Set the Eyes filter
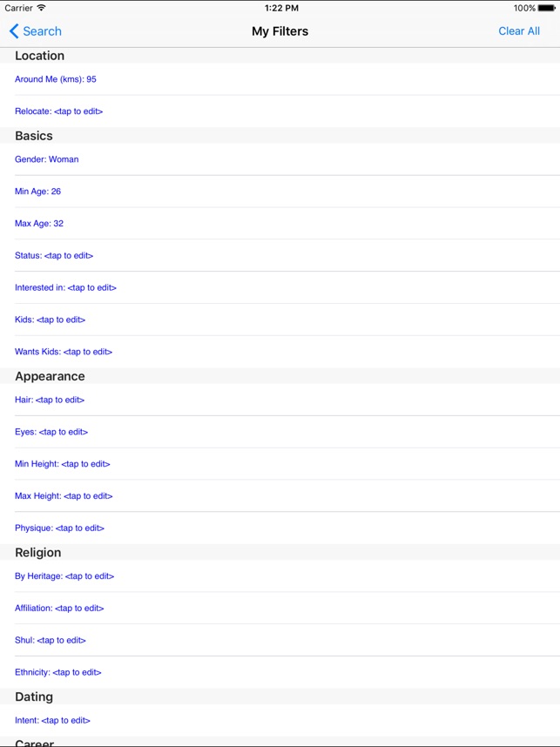 [x=51, y=432]
